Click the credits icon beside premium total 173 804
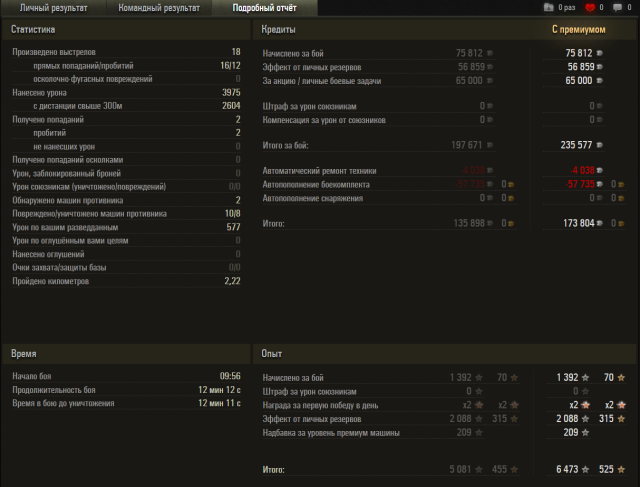 pyautogui.click(x=601, y=223)
